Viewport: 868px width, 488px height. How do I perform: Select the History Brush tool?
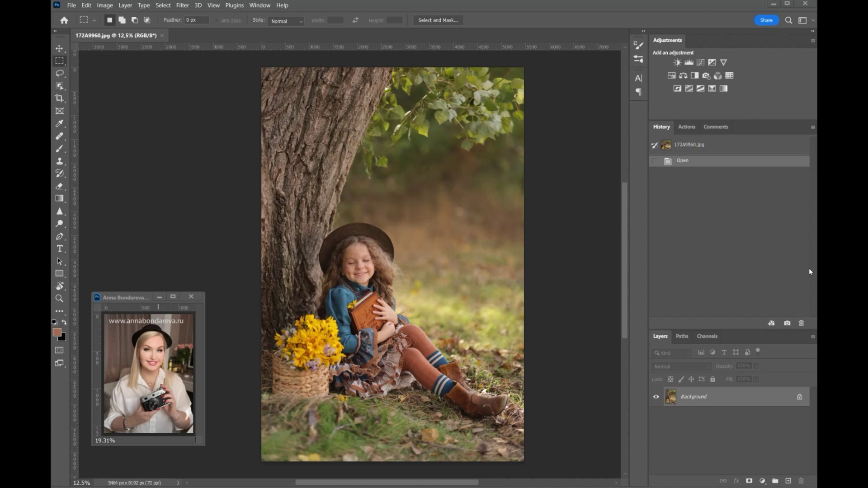pyautogui.click(x=59, y=174)
